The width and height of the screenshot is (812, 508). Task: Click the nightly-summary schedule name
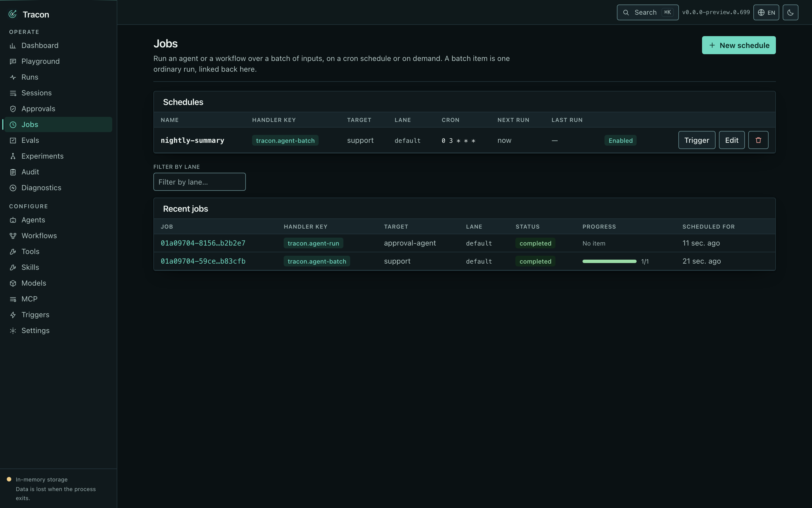192,141
